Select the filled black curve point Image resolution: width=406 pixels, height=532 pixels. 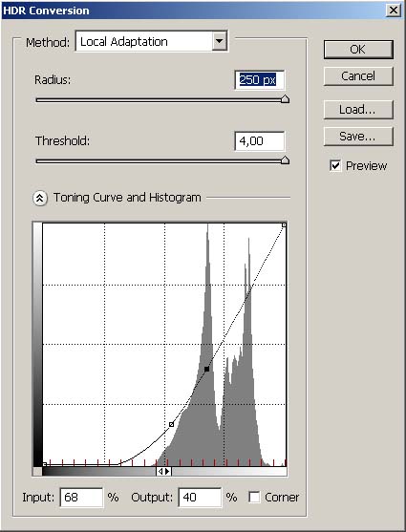pyautogui.click(x=206, y=369)
